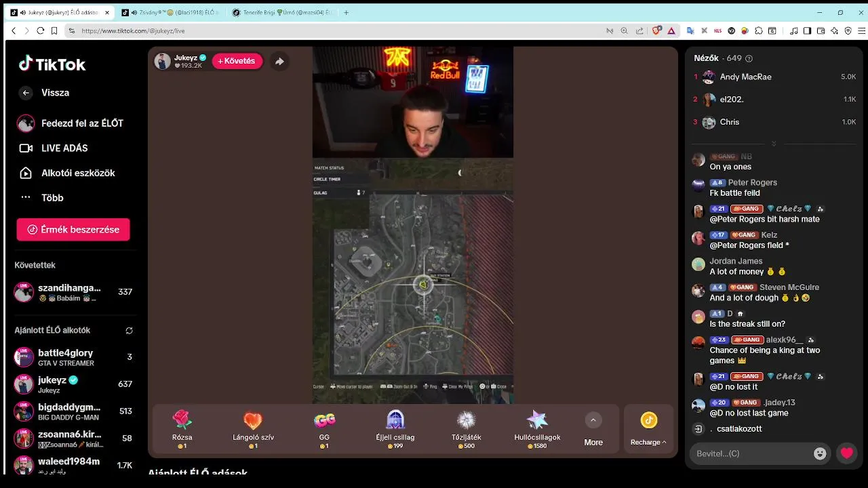Viewport: 868px width, 488px height.
Task: Open the emoji picker in chat
Action: (820, 453)
